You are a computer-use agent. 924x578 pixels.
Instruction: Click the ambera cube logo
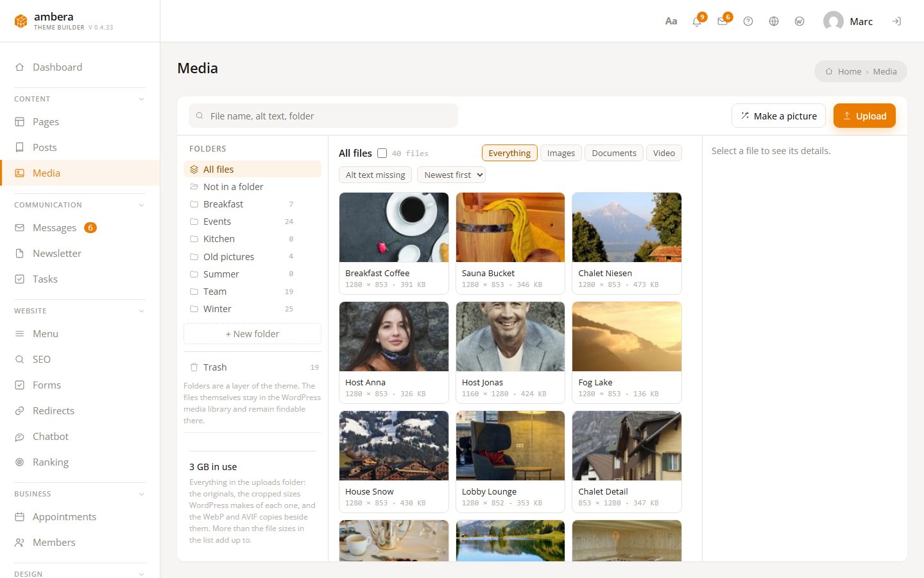click(x=21, y=21)
